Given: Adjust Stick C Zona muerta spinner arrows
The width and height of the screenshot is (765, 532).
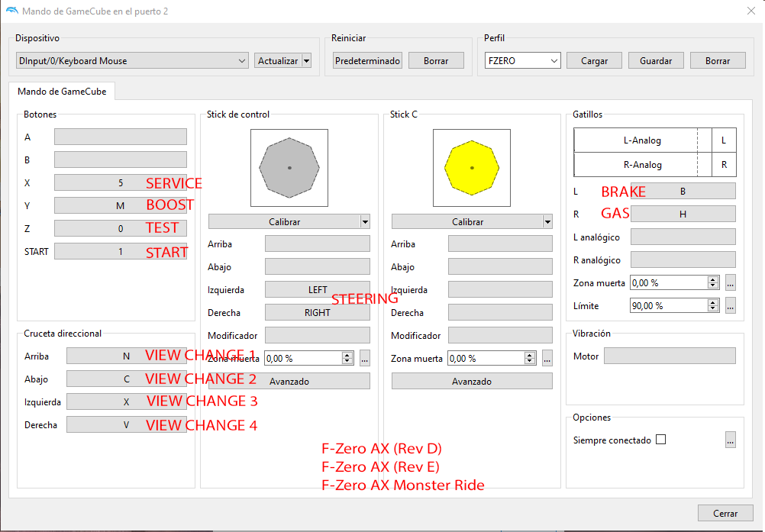Looking at the screenshot, I should tap(530, 359).
